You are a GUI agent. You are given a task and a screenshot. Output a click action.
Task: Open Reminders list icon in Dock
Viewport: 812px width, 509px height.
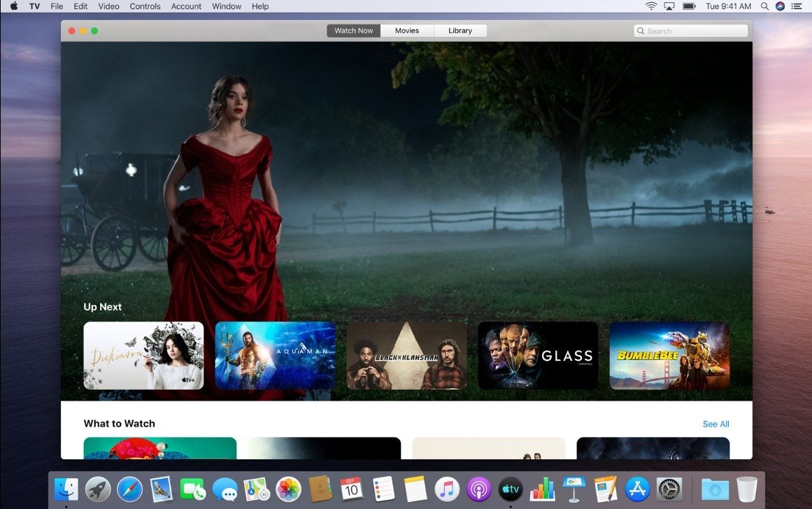point(384,489)
